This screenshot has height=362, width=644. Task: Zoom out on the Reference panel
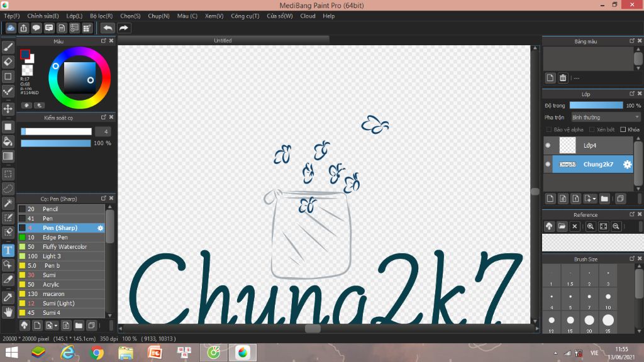coord(616,226)
